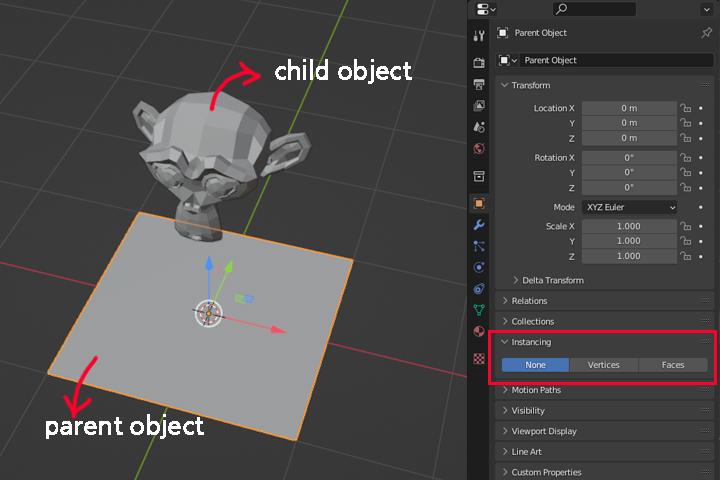Image resolution: width=720 pixels, height=480 pixels.
Task: Open the Output properties tab
Action: [x=479, y=84]
